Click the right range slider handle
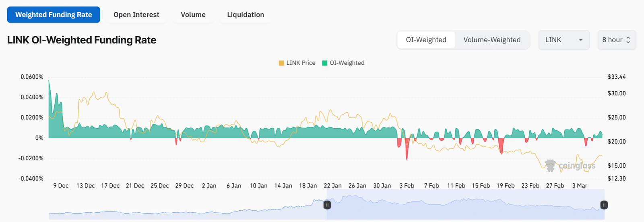This screenshot has height=222, width=644. (604, 205)
